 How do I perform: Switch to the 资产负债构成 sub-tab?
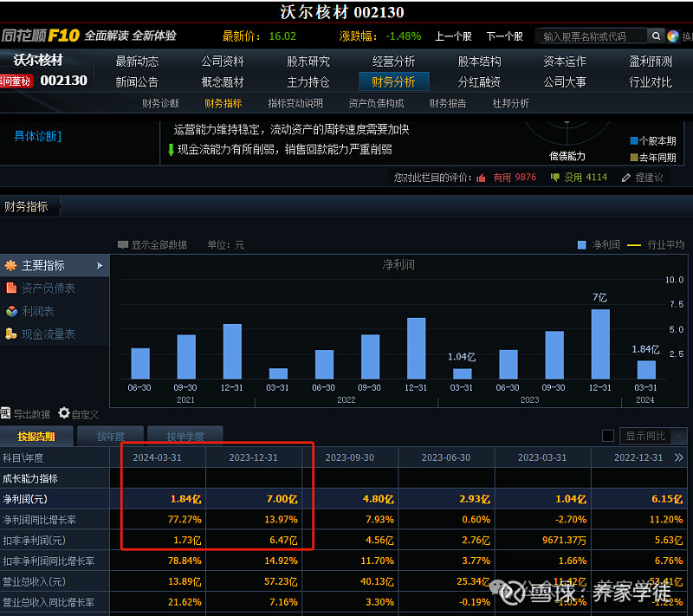coord(376,103)
